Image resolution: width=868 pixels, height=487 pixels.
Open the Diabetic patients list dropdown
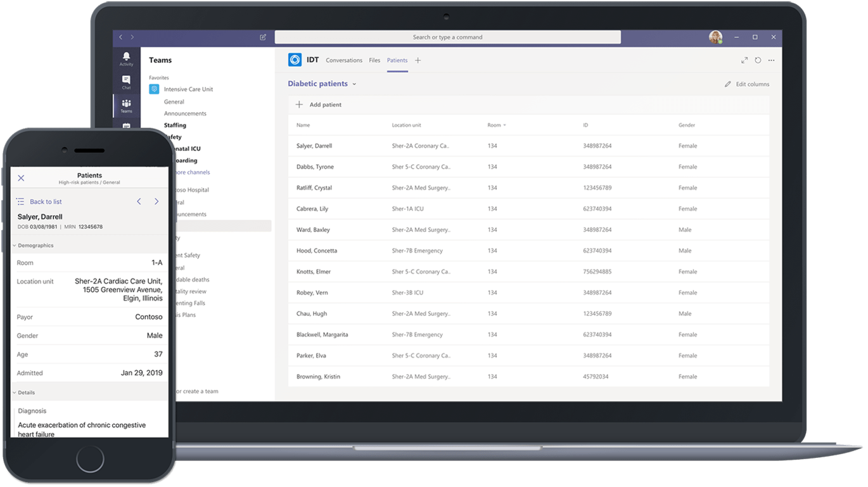(x=354, y=84)
